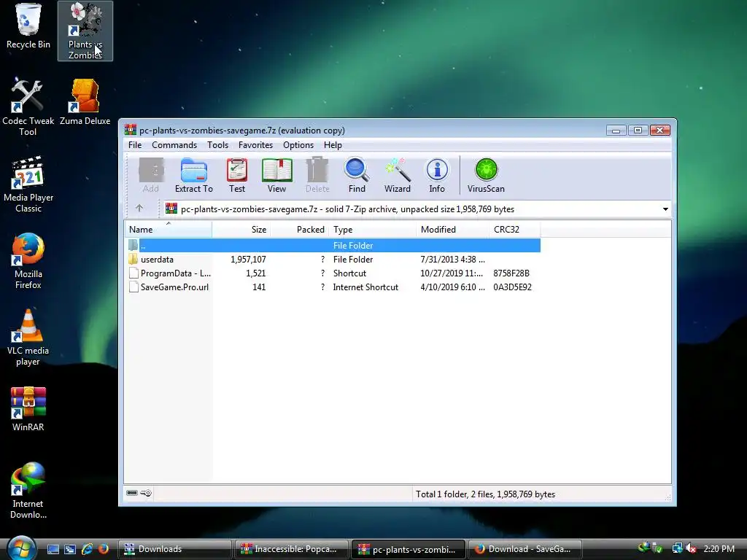747x560 pixels.
Task: Select the Internet Download Manager desktop icon
Action: [28, 491]
